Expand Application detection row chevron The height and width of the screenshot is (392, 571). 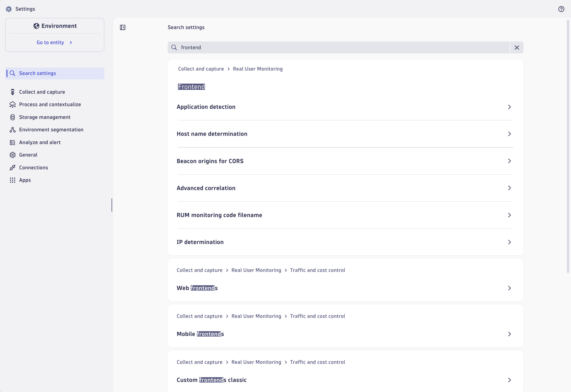coord(509,107)
